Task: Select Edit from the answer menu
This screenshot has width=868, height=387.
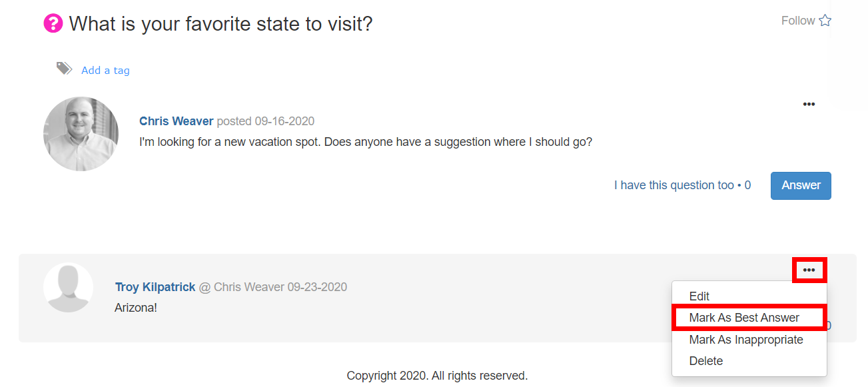Action: pos(699,296)
